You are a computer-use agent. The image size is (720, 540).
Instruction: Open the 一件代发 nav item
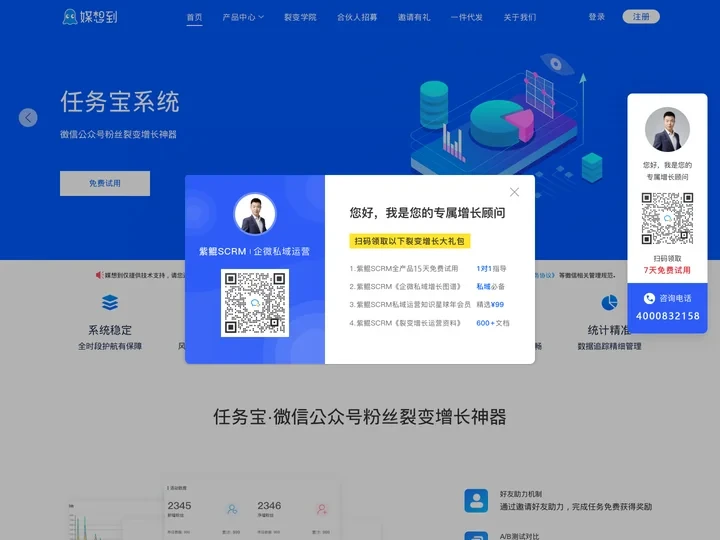(x=467, y=17)
